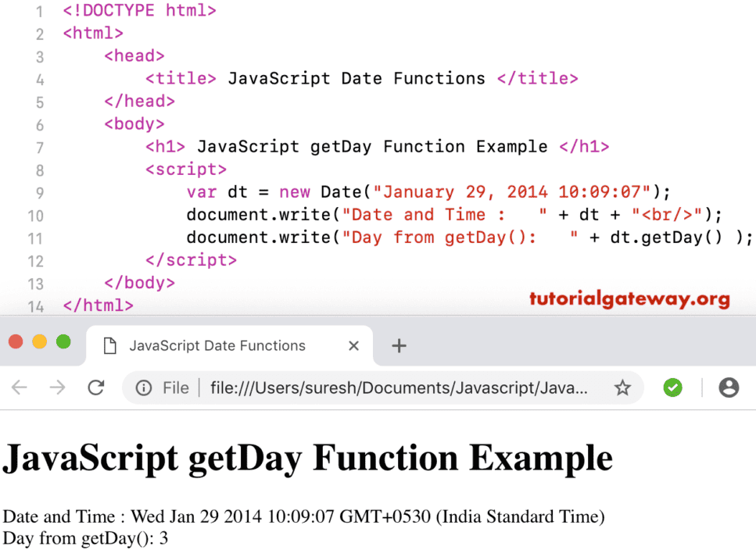This screenshot has width=756, height=550.
Task: Select the JavaScript Date Functions tab
Action: pyautogui.click(x=219, y=345)
